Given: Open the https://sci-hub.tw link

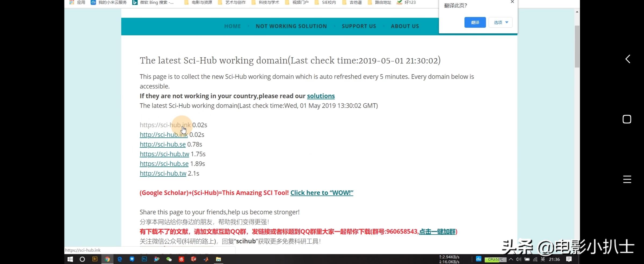Looking at the screenshot, I should (x=164, y=154).
